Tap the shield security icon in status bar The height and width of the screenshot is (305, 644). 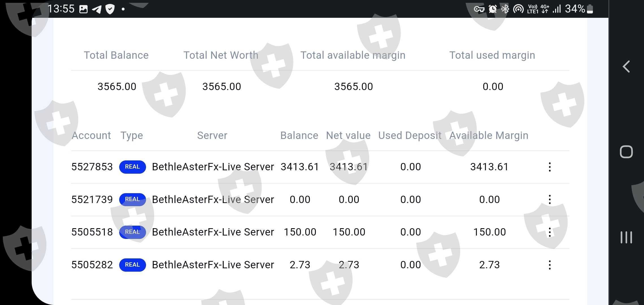(110, 9)
